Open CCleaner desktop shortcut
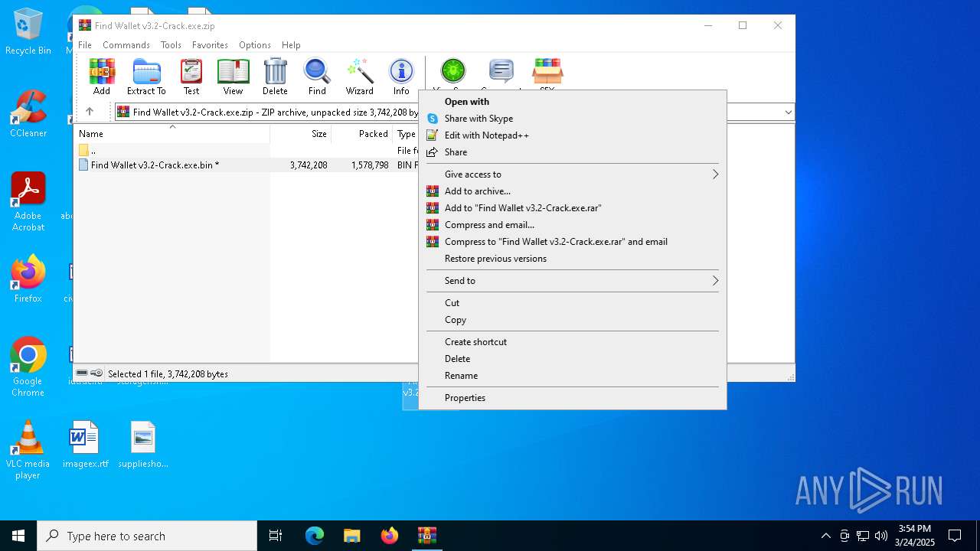This screenshot has width=980, height=551. (x=28, y=115)
